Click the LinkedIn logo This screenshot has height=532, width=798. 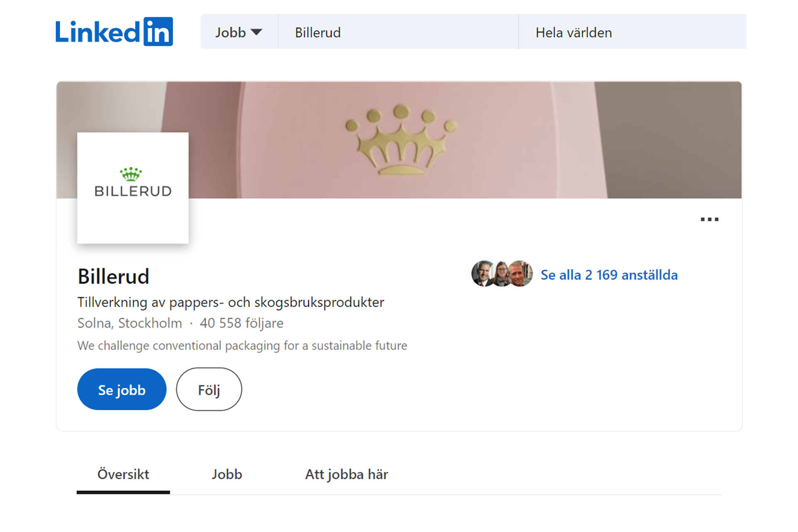coord(114,32)
